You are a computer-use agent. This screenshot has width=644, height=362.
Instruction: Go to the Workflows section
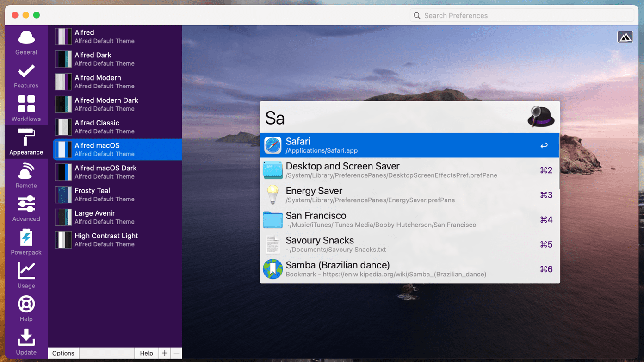[x=26, y=109]
